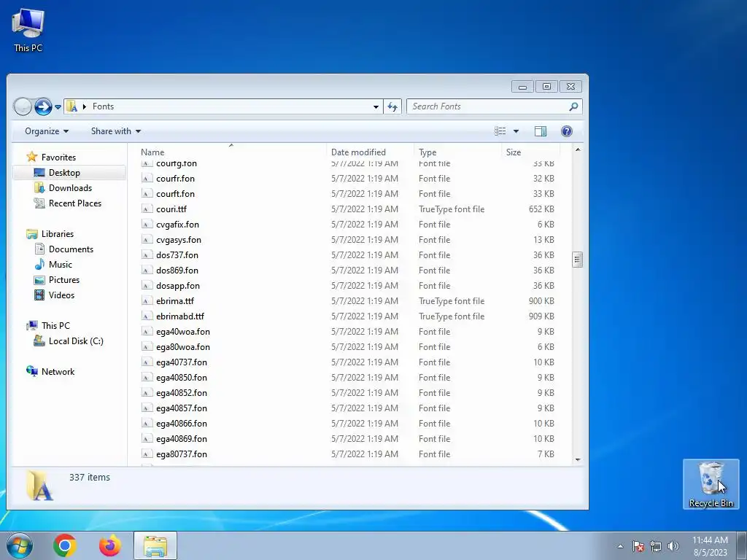Click the File Explorer taskbar button
The height and width of the screenshot is (560, 747).
(x=155, y=545)
